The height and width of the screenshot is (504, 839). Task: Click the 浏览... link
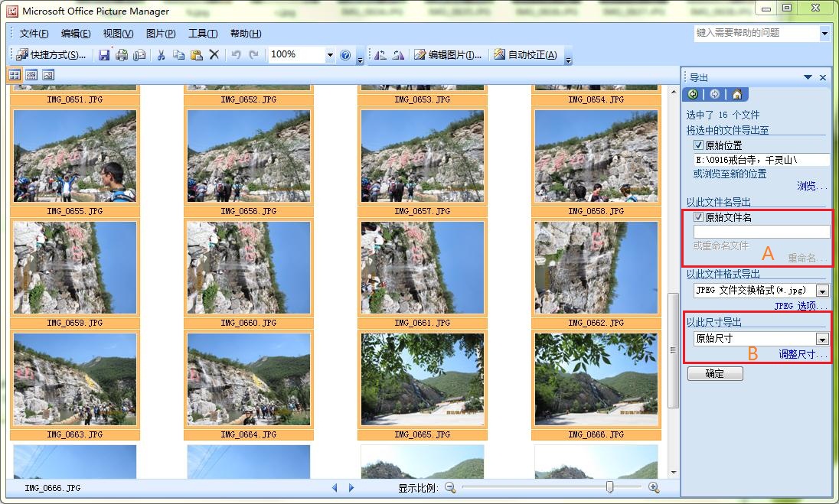(x=811, y=186)
